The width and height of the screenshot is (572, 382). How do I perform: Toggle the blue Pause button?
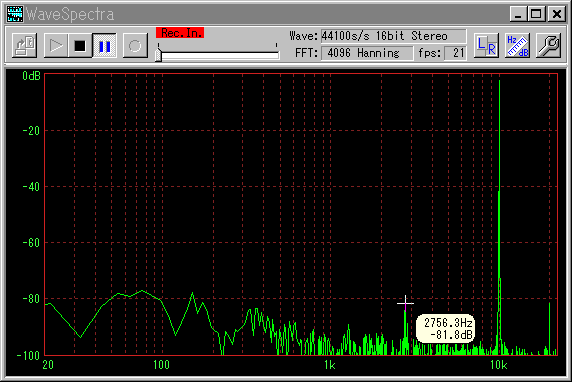[104, 46]
